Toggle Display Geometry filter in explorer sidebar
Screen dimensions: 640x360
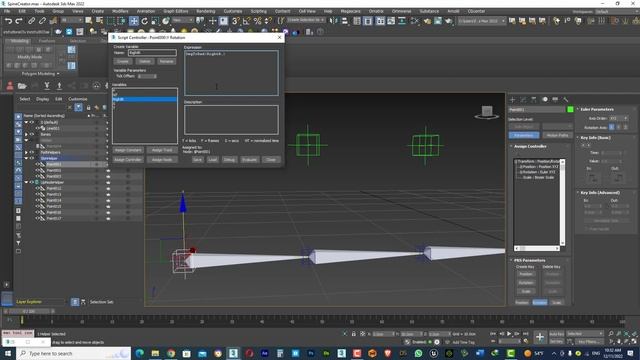(18, 116)
